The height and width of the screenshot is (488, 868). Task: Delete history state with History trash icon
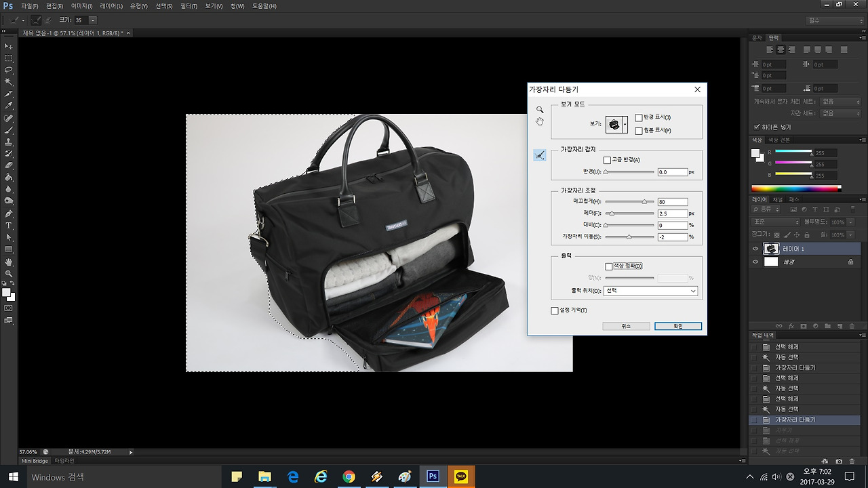[851, 462]
